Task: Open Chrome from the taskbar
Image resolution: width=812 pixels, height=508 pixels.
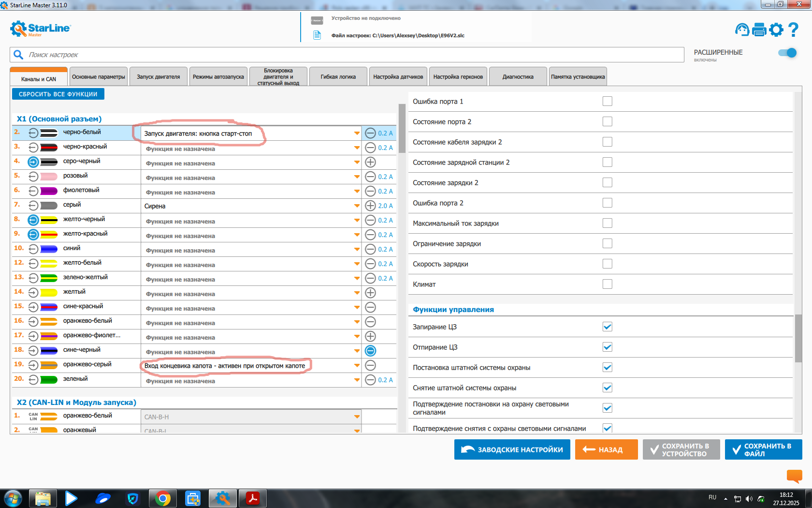Action: coord(163,498)
